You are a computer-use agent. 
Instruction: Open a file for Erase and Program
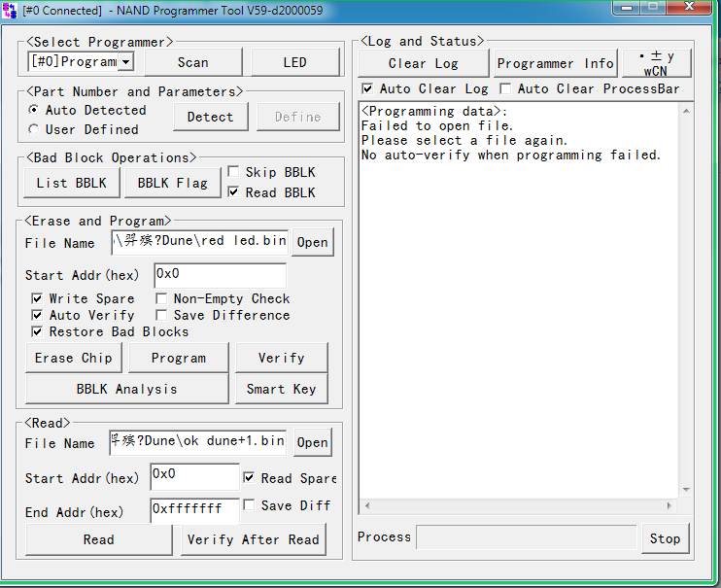(x=312, y=242)
